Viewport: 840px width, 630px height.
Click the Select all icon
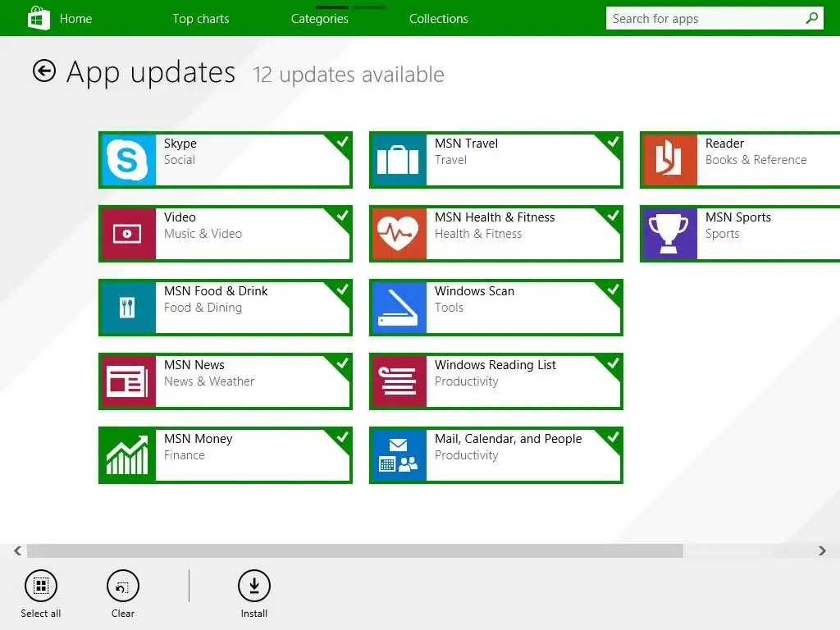pyautogui.click(x=41, y=586)
